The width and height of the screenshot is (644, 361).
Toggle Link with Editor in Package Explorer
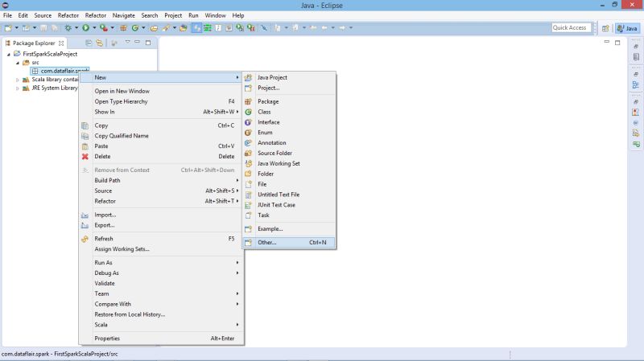(x=99, y=43)
